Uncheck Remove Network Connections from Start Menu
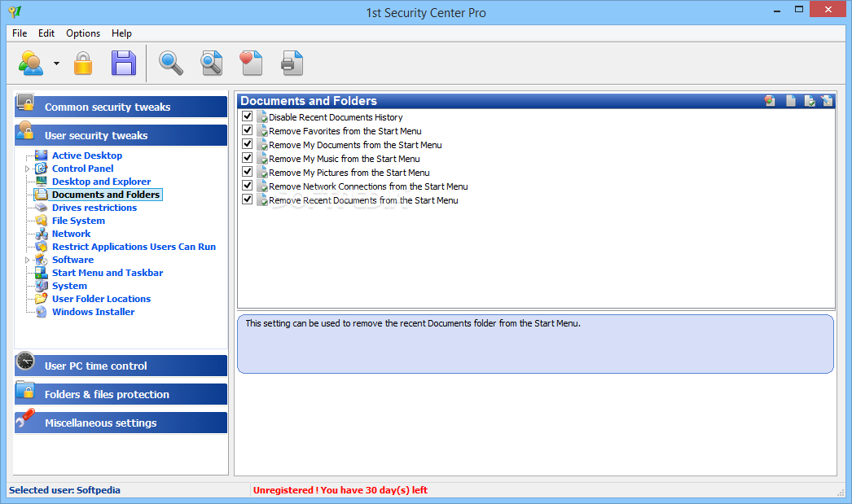Screen dimensions: 852x504 click(248, 186)
